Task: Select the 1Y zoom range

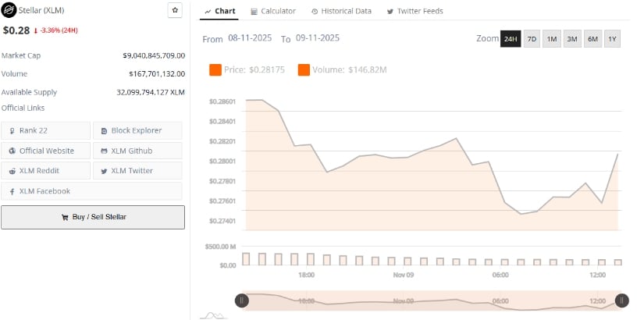Action: [x=612, y=39]
